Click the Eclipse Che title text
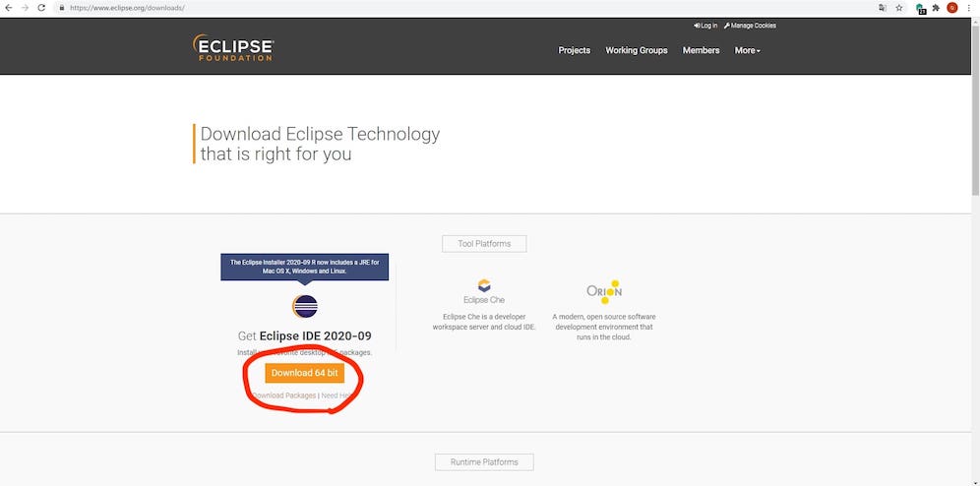 click(x=484, y=300)
